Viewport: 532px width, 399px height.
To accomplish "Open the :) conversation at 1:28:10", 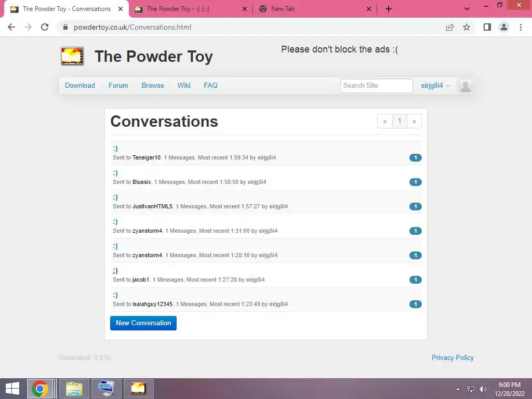I will (115, 246).
